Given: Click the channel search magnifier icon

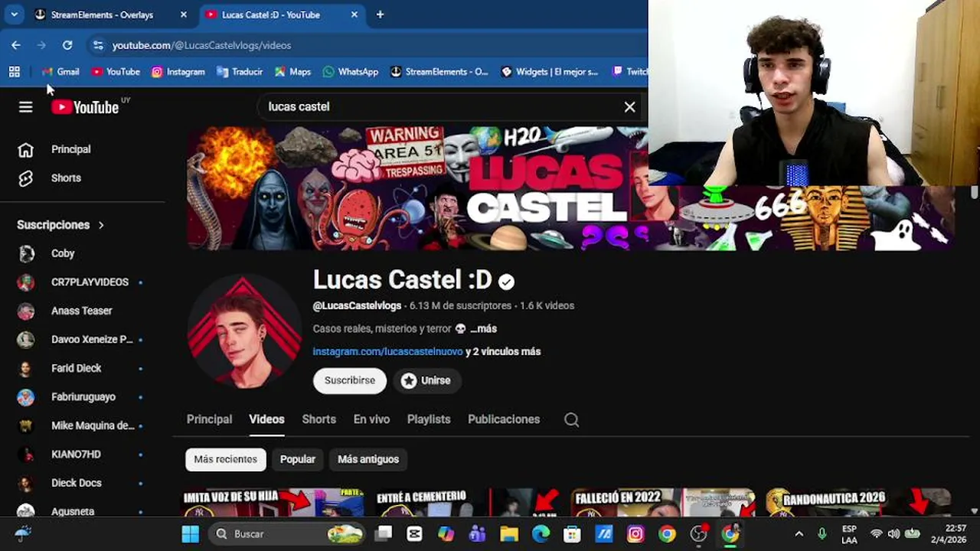Looking at the screenshot, I should click(571, 419).
